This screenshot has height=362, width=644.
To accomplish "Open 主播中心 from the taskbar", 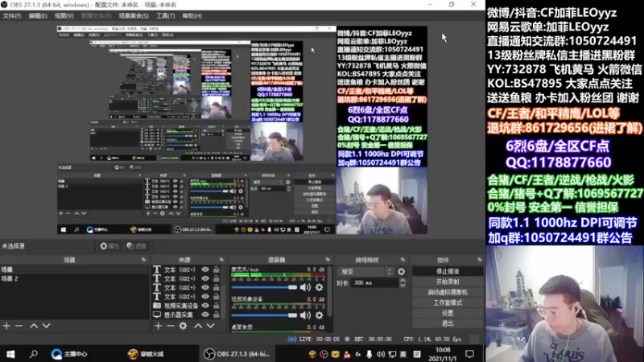I will coord(69,354).
